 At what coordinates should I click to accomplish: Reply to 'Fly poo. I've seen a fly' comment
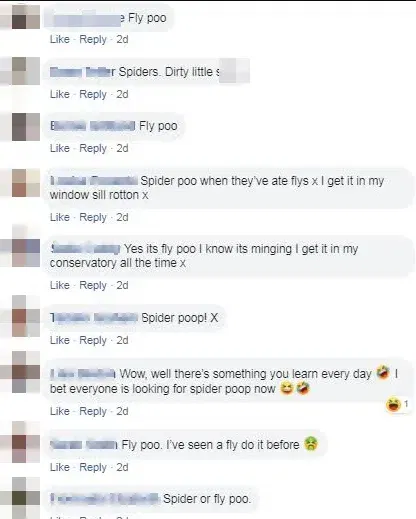(93, 467)
